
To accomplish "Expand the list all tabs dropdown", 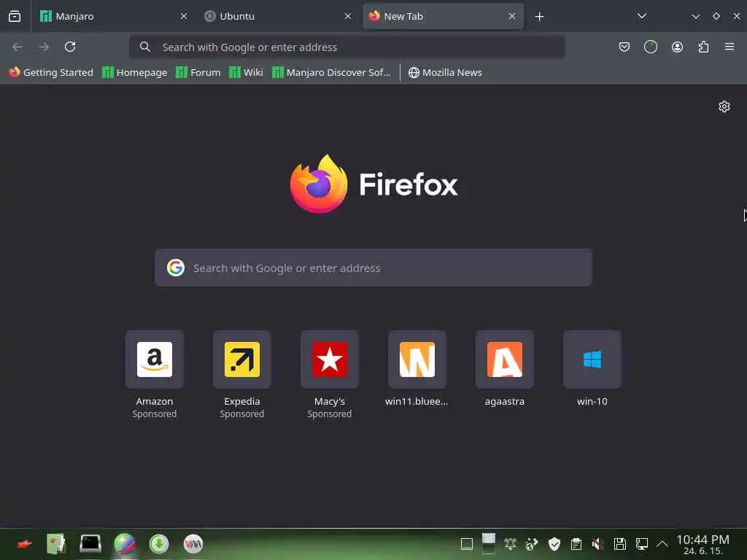I will click(x=642, y=16).
